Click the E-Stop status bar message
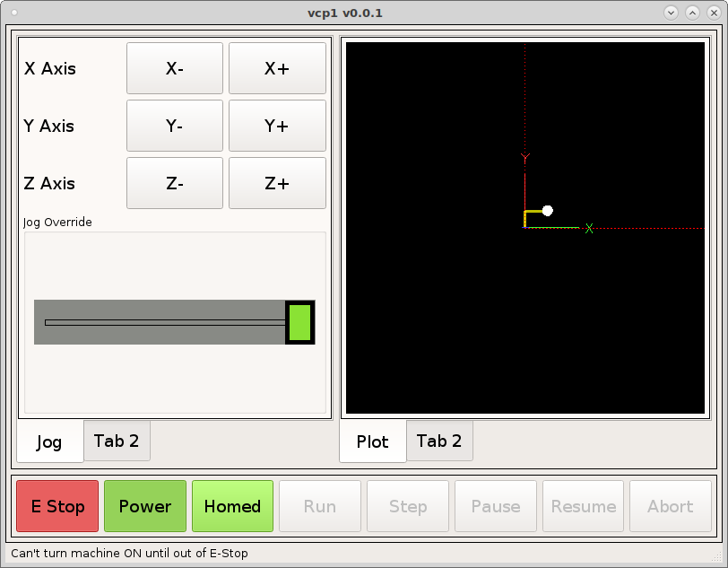The height and width of the screenshot is (568, 728). point(129,553)
